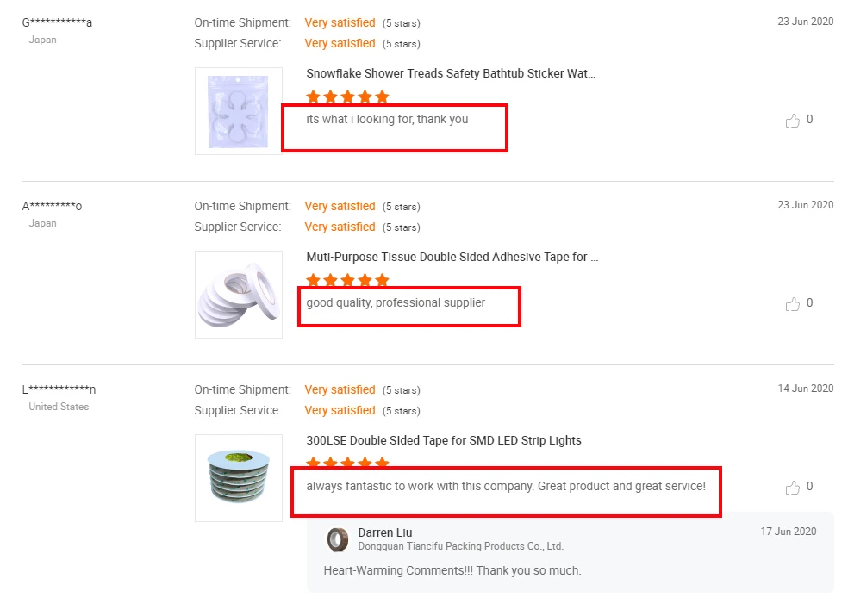848x616 pixels.
Task: Click Darren Liu's round avatar icon
Action: click(x=337, y=539)
